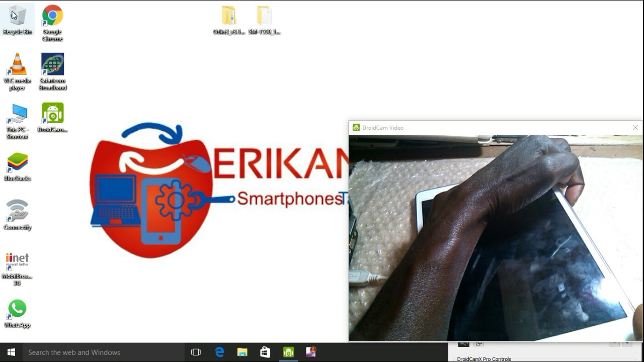Launch DroidCam client desktop shortcut
The height and width of the screenshot is (362, 644).
tap(52, 117)
